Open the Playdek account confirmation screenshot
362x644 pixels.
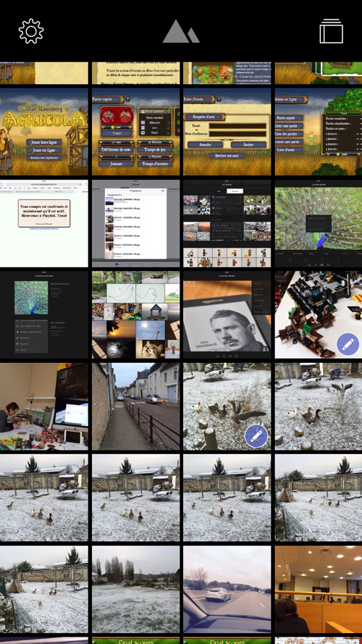[x=44, y=223]
